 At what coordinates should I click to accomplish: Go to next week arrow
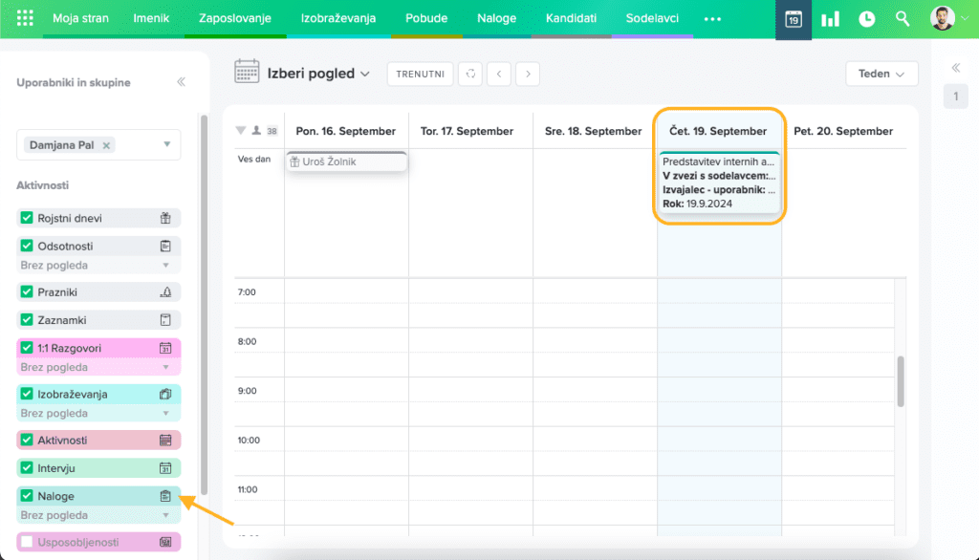[x=528, y=74]
